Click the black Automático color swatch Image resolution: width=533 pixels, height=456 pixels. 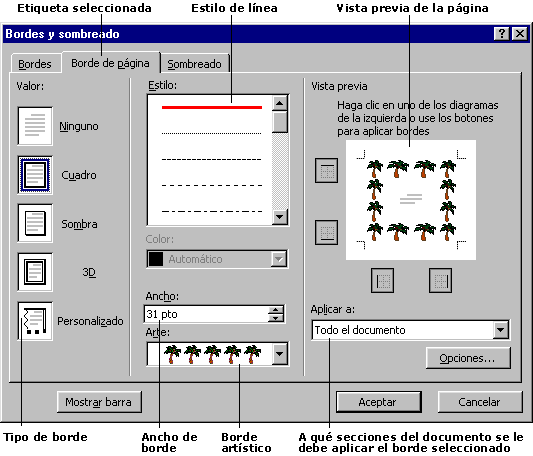(x=156, y=259)
